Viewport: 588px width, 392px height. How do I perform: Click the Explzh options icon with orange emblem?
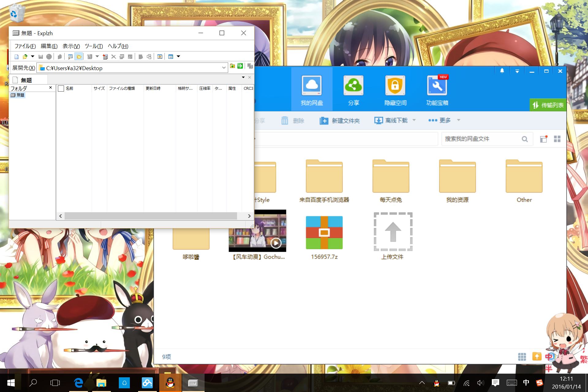point(160,57)
